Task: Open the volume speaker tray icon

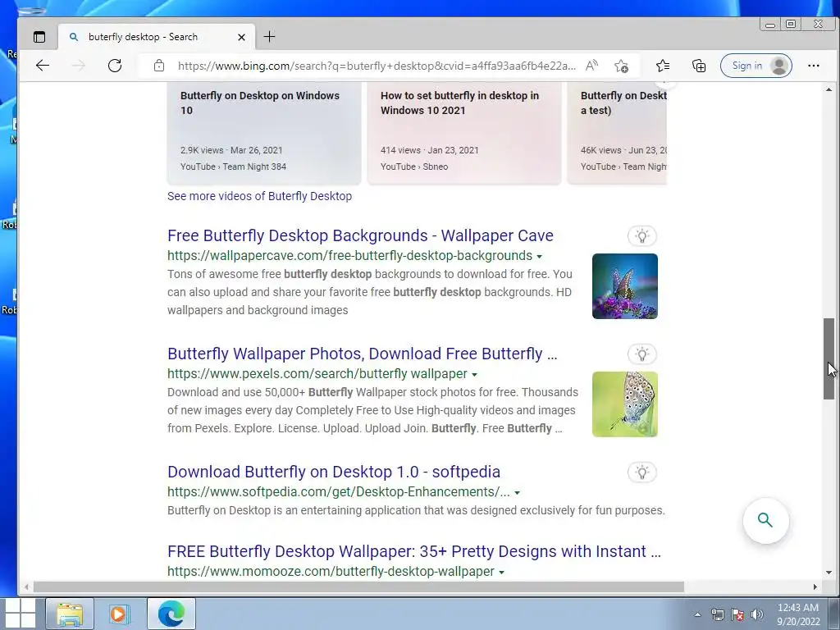Action: [757, 614]
